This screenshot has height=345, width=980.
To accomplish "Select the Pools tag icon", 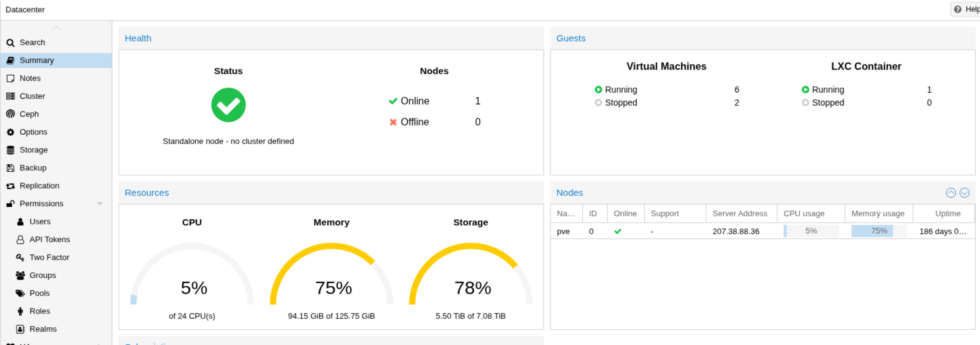I will 21,293.
